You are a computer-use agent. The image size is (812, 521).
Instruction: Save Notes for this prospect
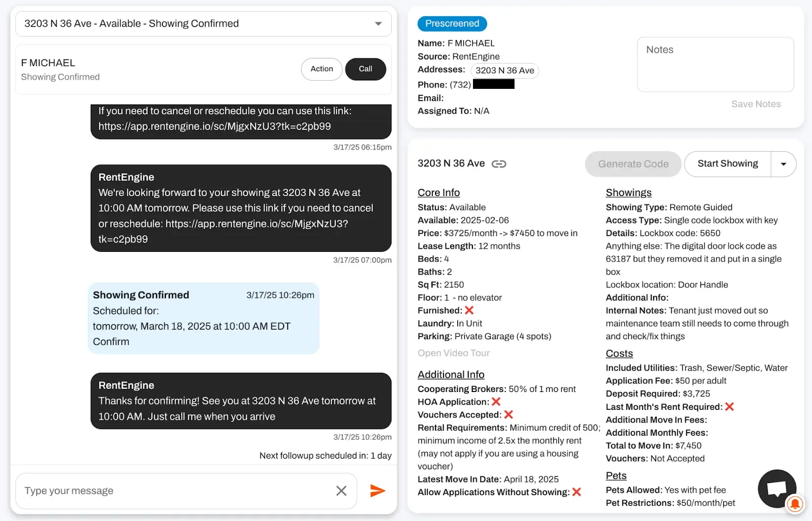(x=756, y=104)
